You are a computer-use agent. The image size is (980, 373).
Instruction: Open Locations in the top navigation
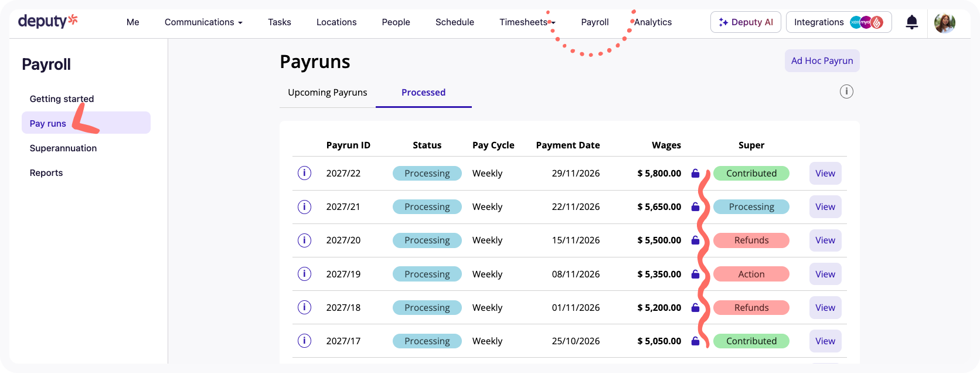336,22
